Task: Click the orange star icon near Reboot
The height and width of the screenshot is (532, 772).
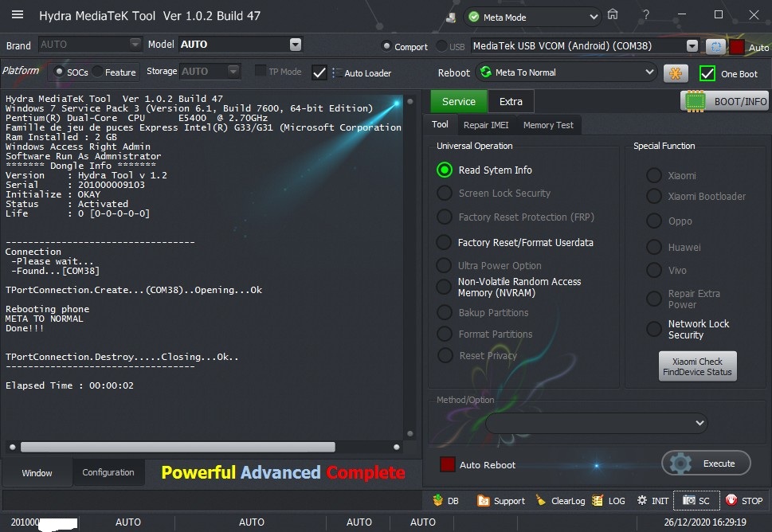Action: [x=676, y=73]
